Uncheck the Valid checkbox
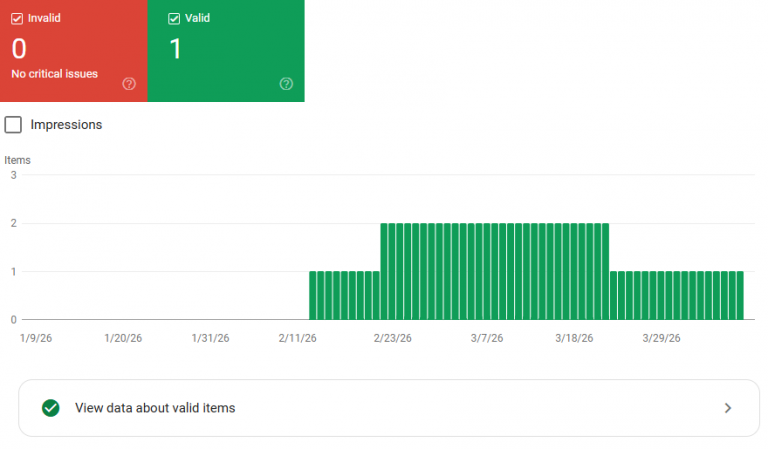Viewport: 768px width, 449px height. (174, 18)
